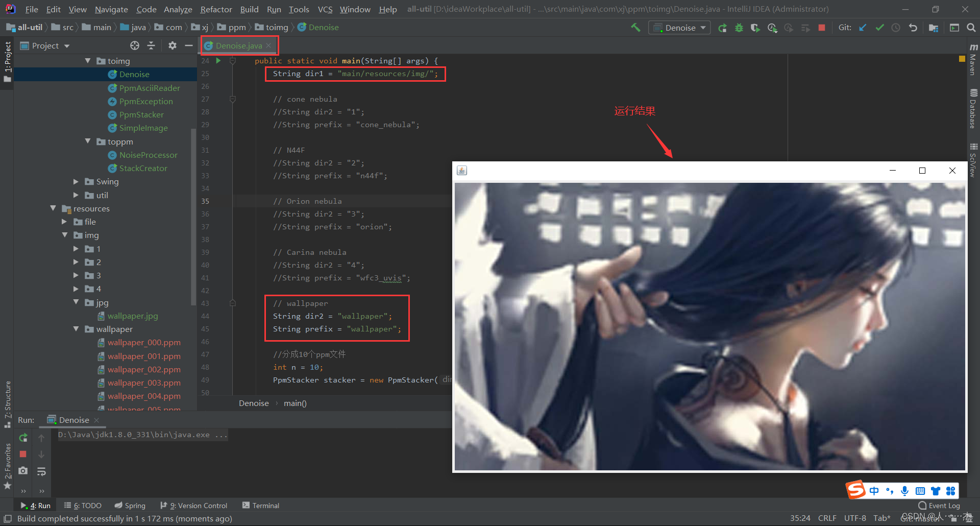Select PpmAsciiReader class in tree
This screenshot has width=980, height=526.
point(150,88)
